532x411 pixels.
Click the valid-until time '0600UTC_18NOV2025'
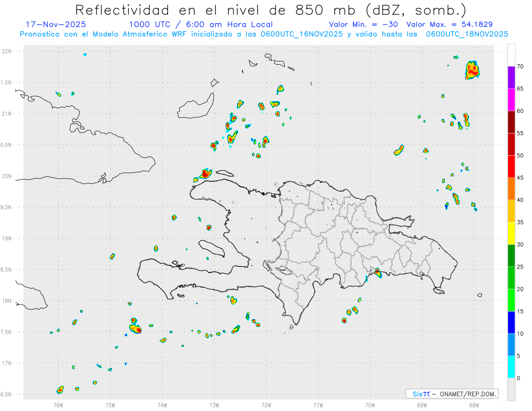pyautogui.click(x=467, y=34)
